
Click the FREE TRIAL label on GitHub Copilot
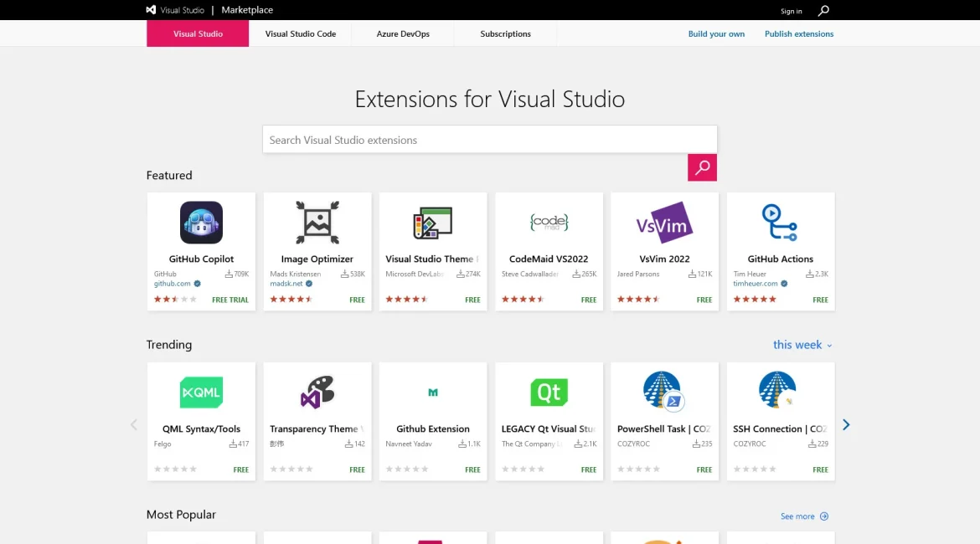(x=230, y=300)
